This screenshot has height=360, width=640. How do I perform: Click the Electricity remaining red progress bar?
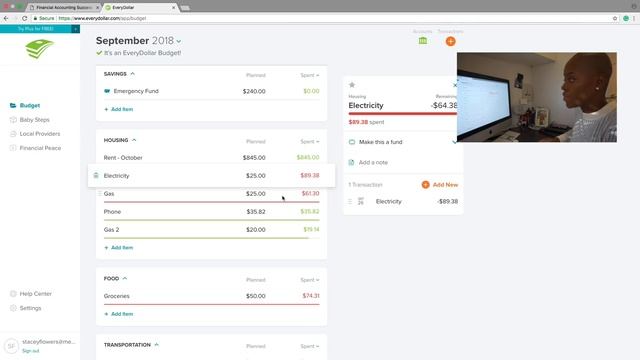click(402, 114)
